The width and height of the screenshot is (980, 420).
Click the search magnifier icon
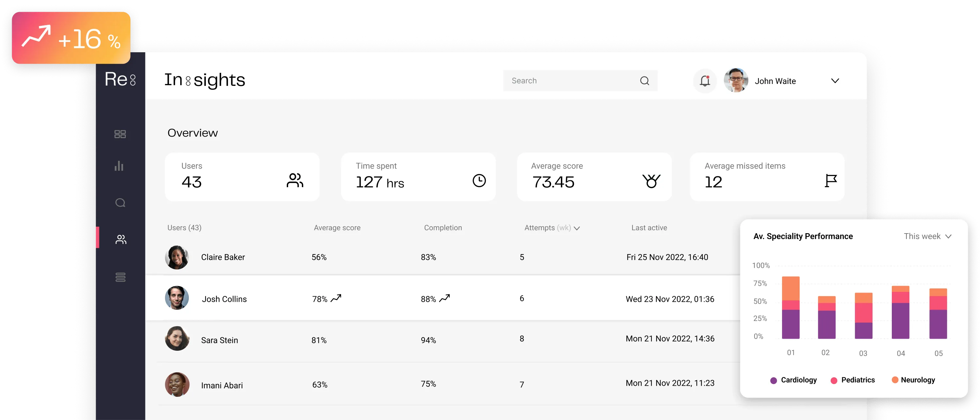coord(645,81)
